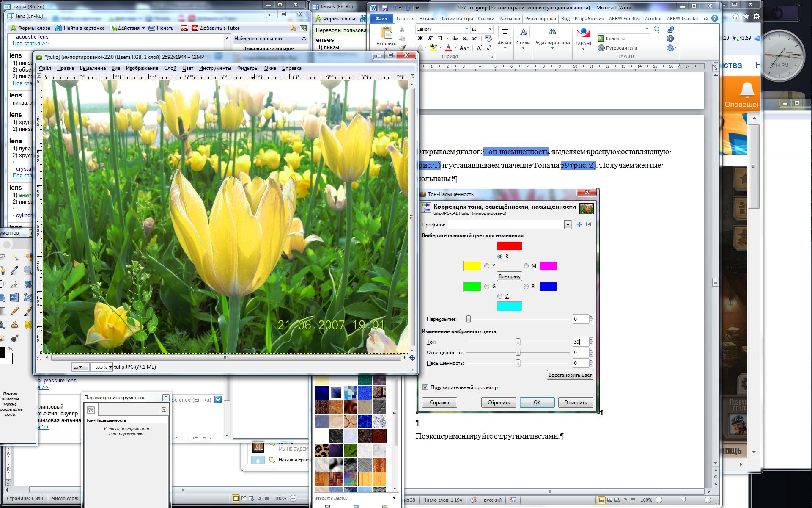
Task: Apply subscript formatting in Word
Action: (x=465, y=39)
